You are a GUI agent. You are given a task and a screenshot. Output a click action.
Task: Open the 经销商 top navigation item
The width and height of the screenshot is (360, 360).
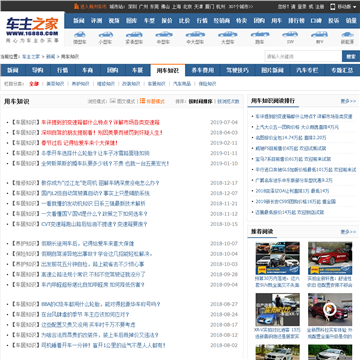(222, 21)
